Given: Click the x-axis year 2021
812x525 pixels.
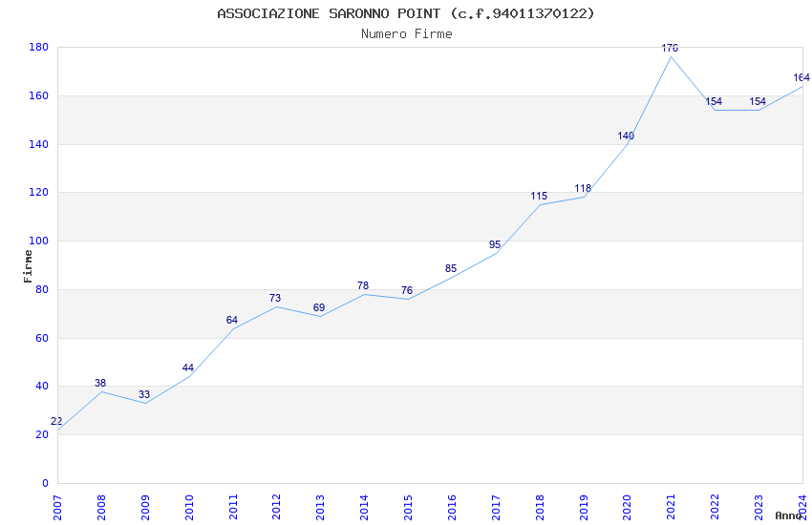Looking at the screenshot, I should pyautogui.click(x=672, y=507).
